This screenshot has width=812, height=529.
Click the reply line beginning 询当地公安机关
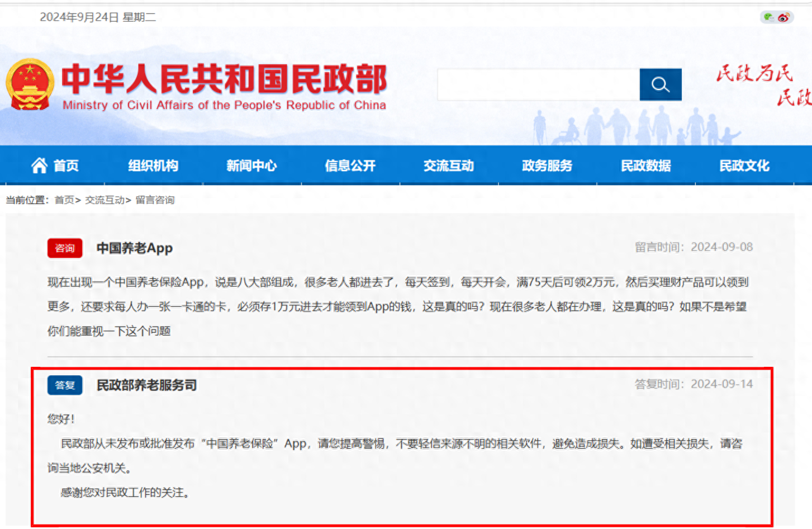tap(90, 468)
